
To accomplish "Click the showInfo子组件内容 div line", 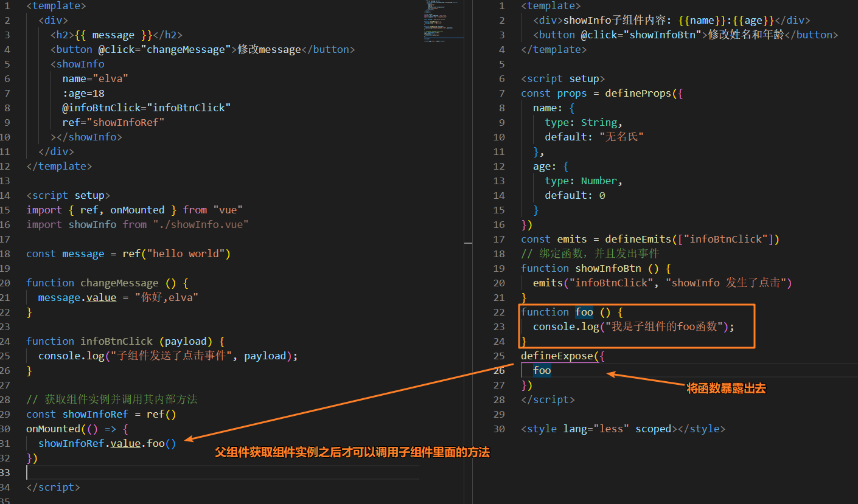I will coord(672,20).
